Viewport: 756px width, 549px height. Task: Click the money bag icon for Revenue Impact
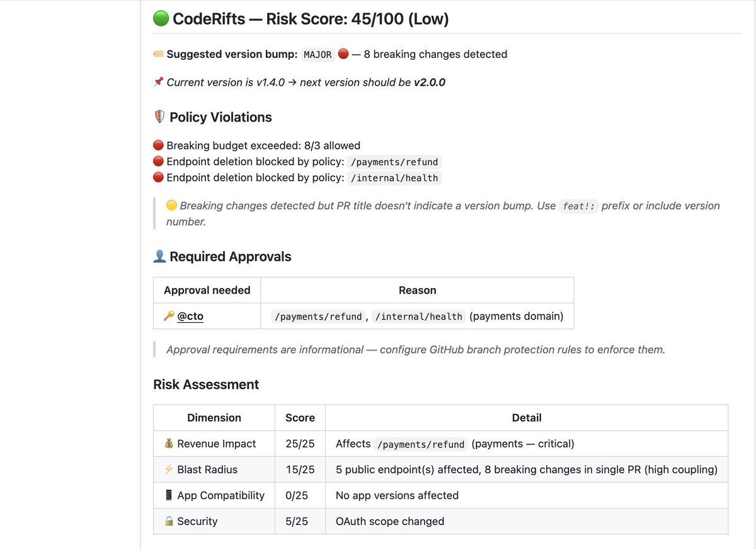point(169,444)
